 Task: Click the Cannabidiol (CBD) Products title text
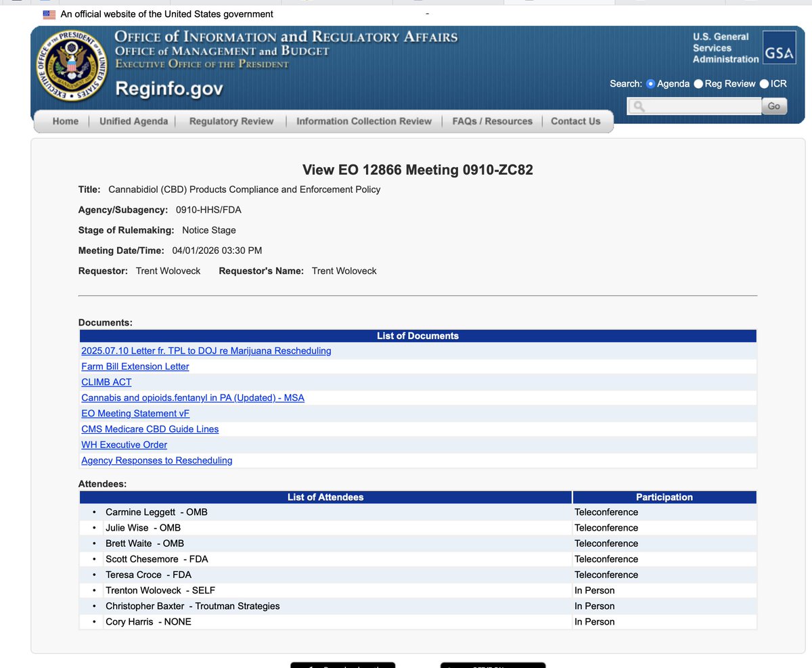pyautogui.click(x=244, y=190)
